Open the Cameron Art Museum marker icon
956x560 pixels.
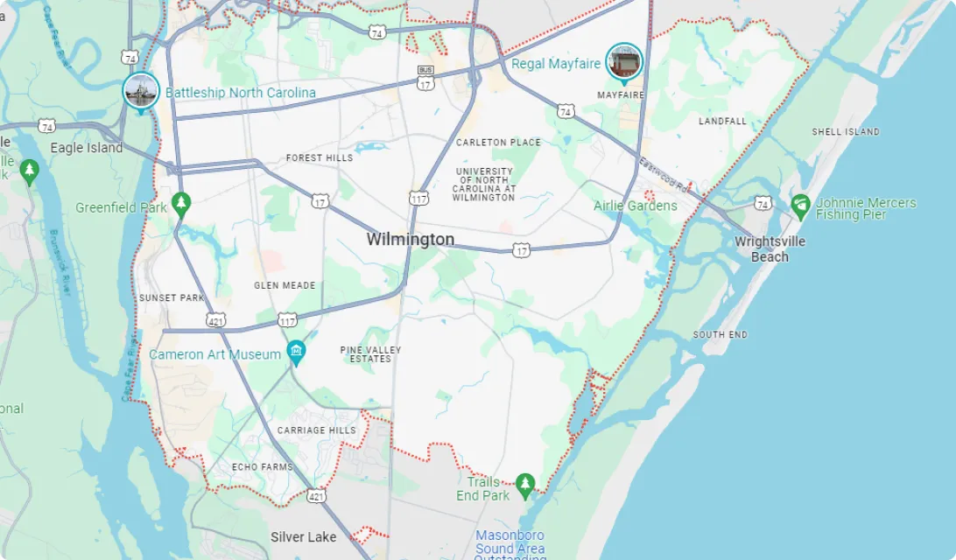296,353
